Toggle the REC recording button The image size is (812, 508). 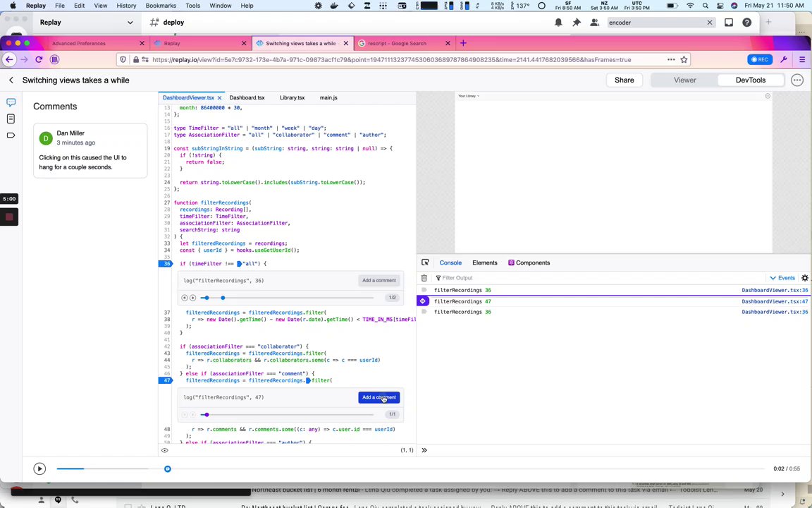tap(760, 59)
